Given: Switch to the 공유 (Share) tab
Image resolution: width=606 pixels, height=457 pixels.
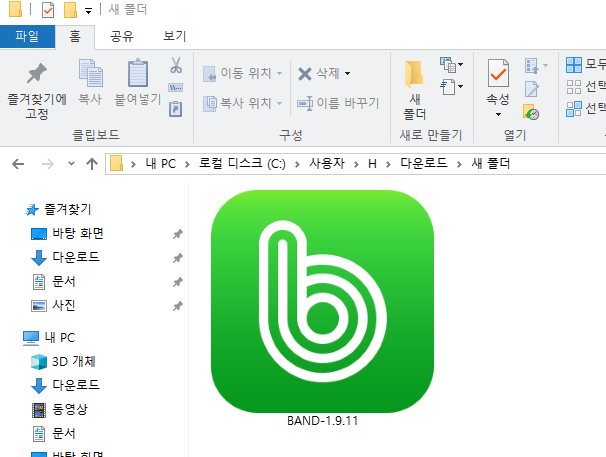Looking at the screenshot, I should click(x=122, y=36).
